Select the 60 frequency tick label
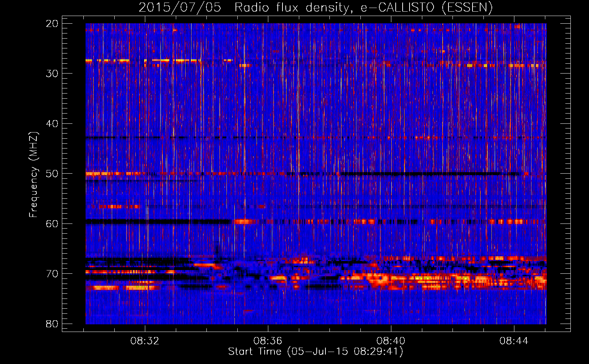This screenshot has height=364, width=589. click(x=52, y=224)
